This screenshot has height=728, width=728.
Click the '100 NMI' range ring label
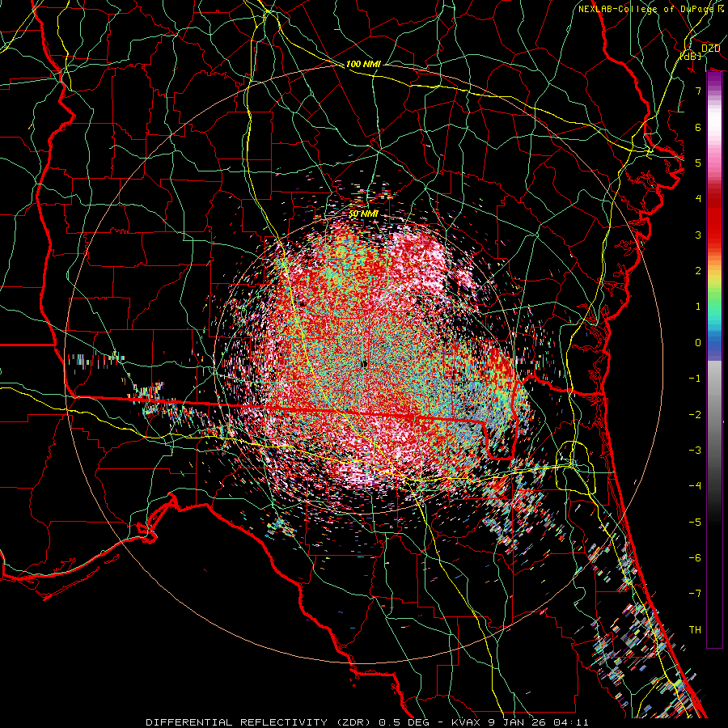[x=363, y=64]
